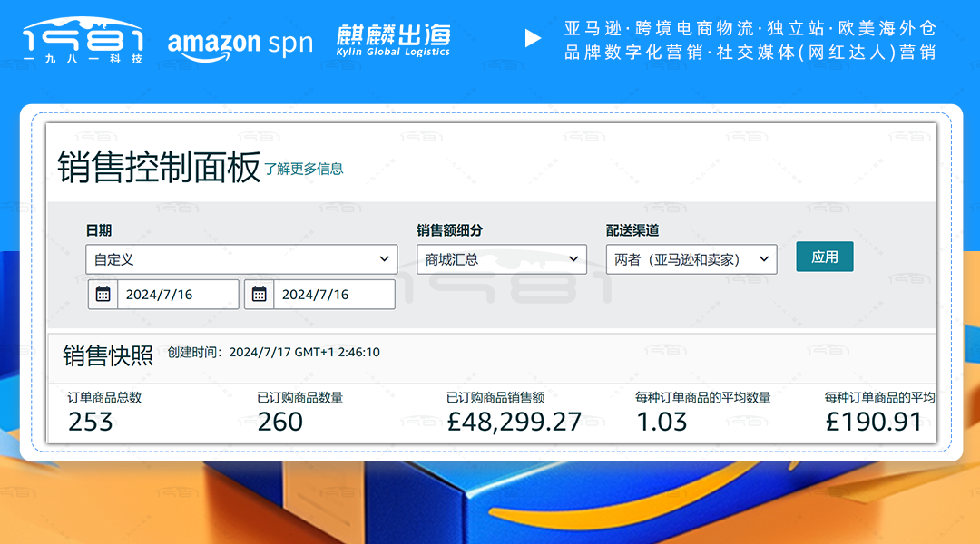Click the 订单商品总数 value 253
The image size is (980, 544).
[91, 423]
